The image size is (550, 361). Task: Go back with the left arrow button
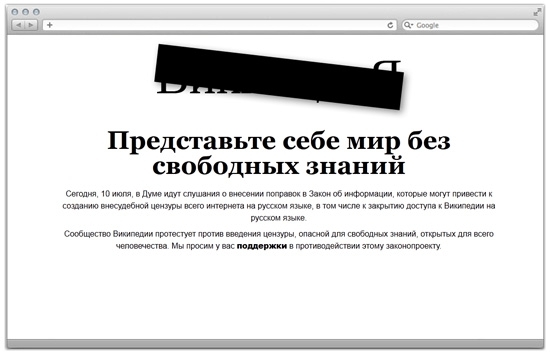pyautogui.click(x=19, y=25)
